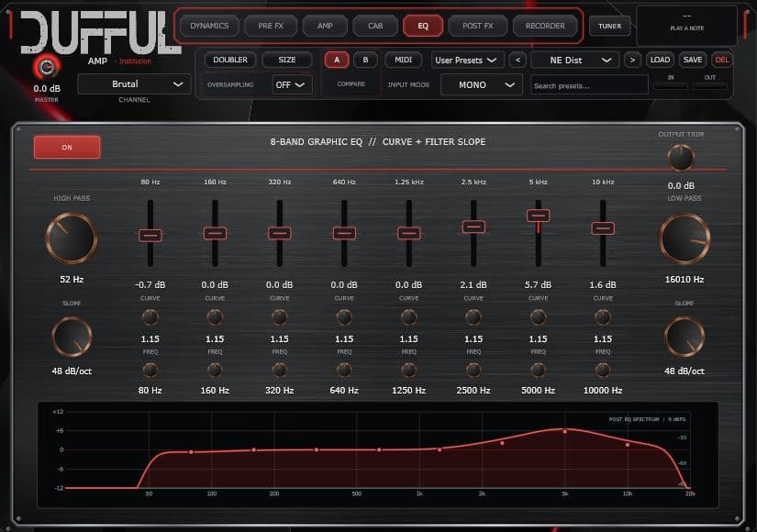Click the 80 Hz band Curve knob

(x=150, y=317)
